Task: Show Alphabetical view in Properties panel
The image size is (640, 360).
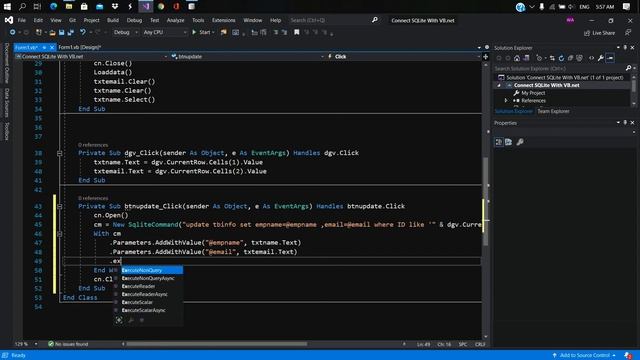Action: (509, 142)
